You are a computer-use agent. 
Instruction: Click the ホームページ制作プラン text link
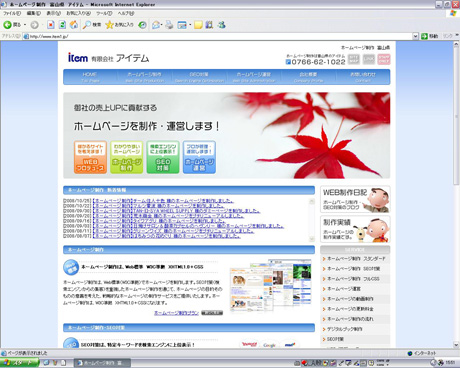tap(176, 313)
